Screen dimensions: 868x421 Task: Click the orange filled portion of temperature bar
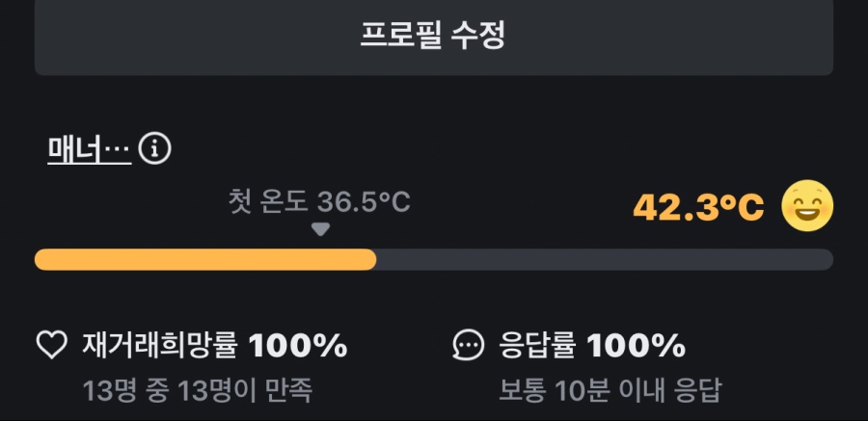tap(203, 259)
